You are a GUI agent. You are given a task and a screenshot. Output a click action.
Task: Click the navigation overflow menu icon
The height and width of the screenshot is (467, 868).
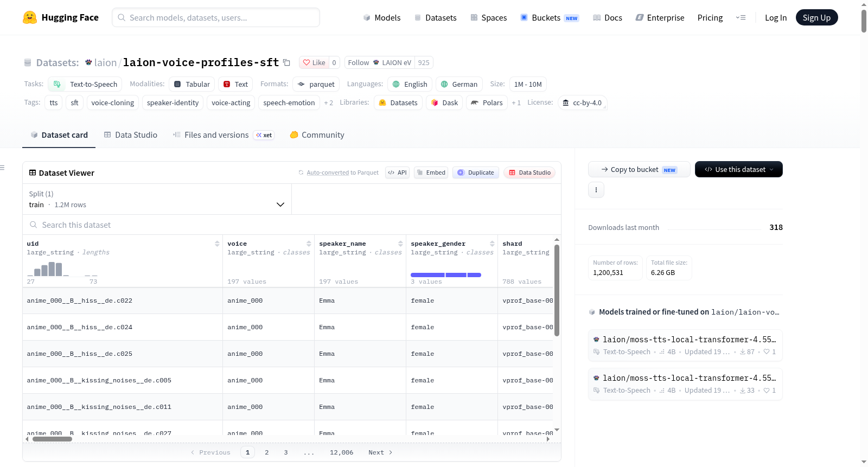741,17
